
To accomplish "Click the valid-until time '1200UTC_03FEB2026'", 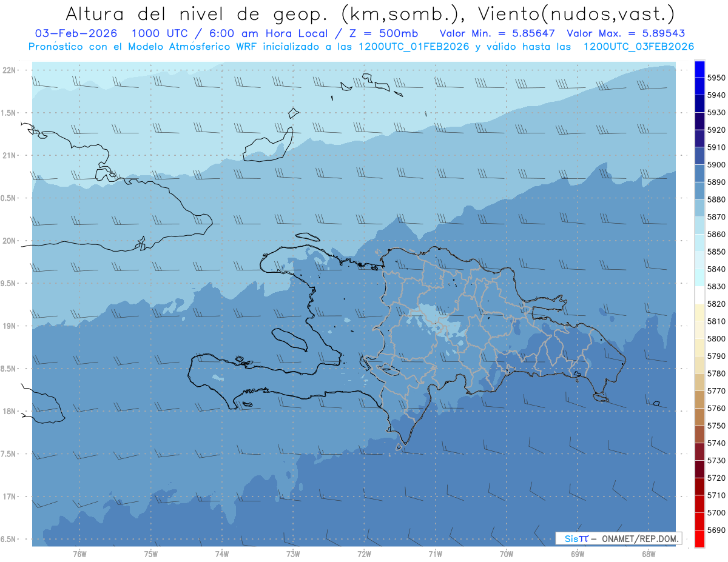I will click(x=638, y=47).
